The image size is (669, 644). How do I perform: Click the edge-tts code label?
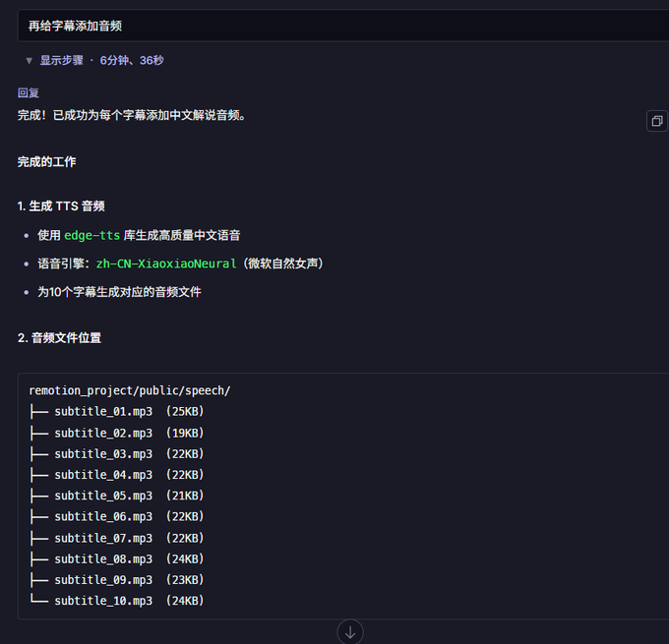pyautogui.click(x=91, y=235)
